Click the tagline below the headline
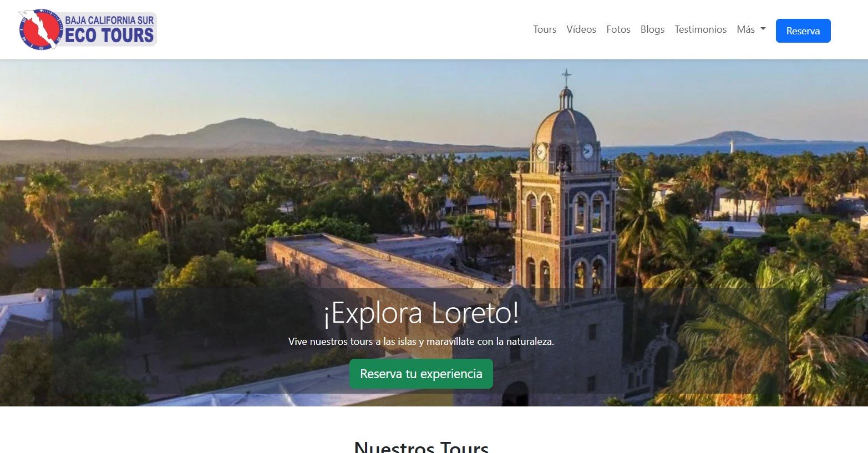This screenshot has width=868, height=453. (x=421, y=342)
